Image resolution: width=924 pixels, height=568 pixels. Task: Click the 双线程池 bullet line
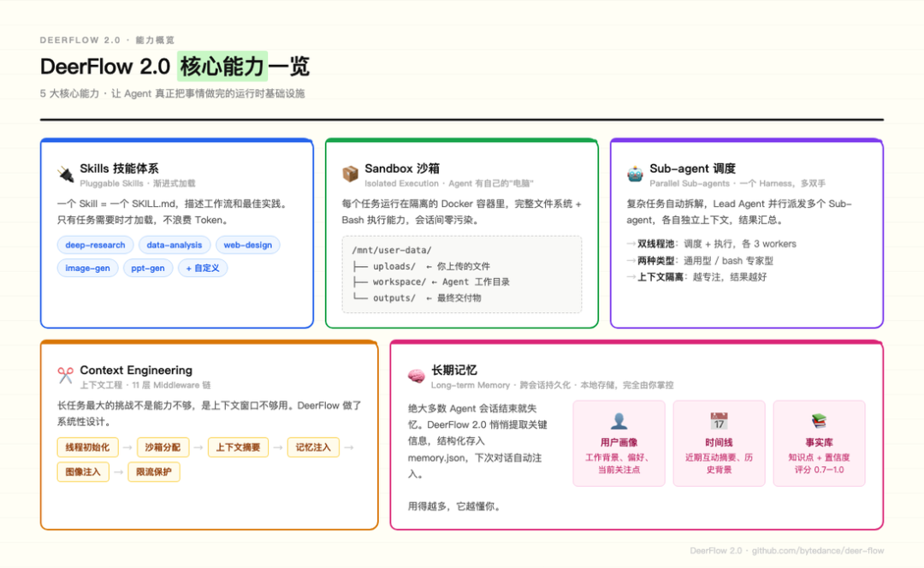(711, 244)
